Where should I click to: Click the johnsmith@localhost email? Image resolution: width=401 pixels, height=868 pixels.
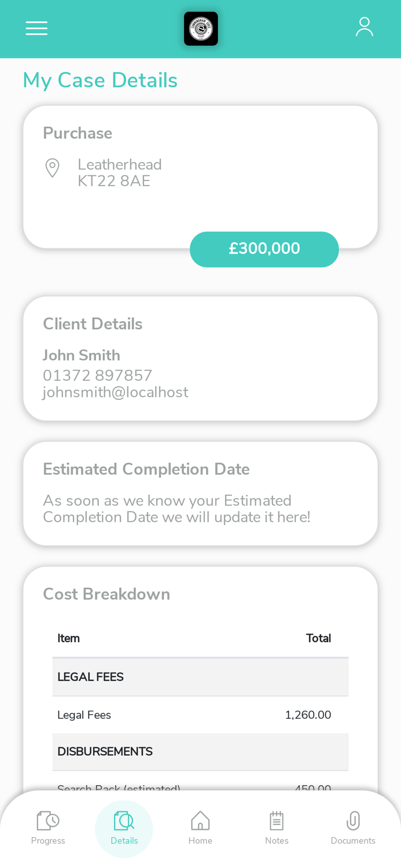(x=115, y=392)
